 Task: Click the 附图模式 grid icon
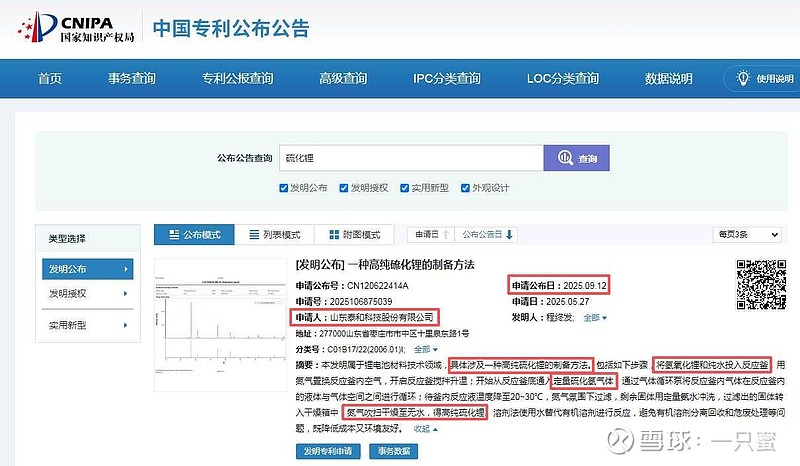click(334, 234)
